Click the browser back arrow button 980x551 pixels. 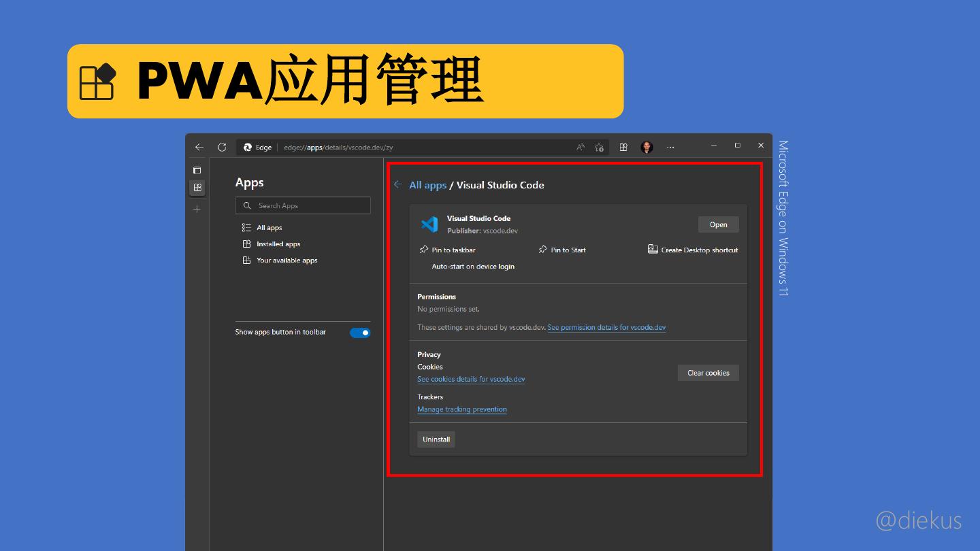[199, 147]
